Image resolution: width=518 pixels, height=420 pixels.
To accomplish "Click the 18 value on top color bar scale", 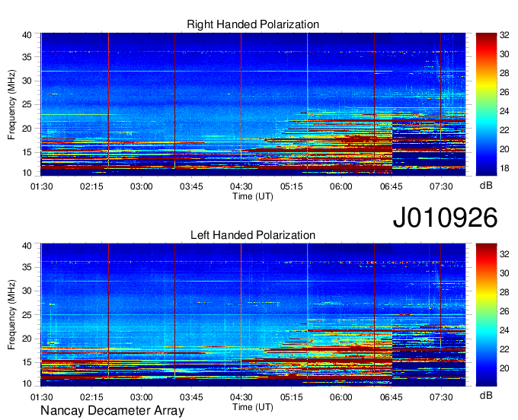I will pyautogui.click(x=504, y=169).
